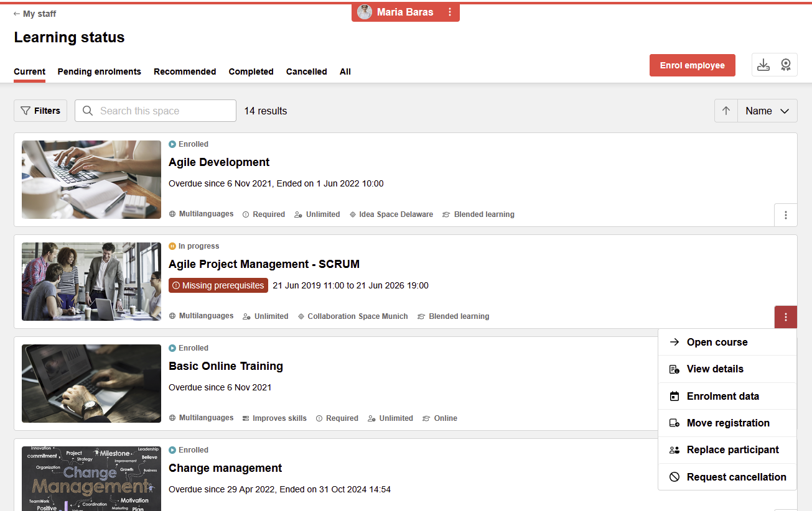Image resolution: width=812 pixels, height=511 pixels.
Task: Go back via My staff link
Action: [35, 13]
